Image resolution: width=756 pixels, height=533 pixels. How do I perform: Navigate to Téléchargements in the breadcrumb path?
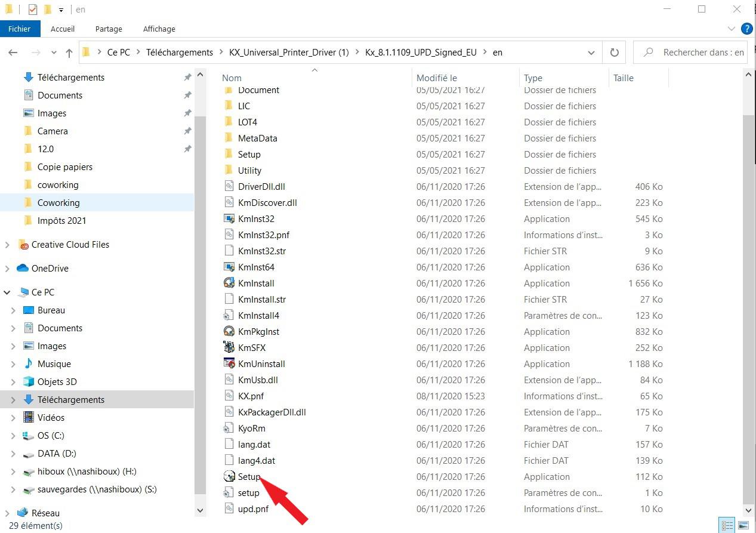(x=179, y=53)
